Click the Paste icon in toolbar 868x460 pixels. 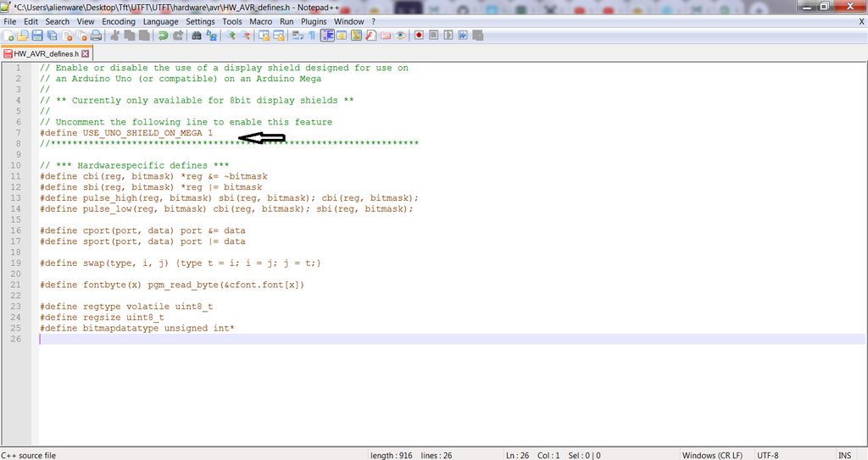point(144,36)
